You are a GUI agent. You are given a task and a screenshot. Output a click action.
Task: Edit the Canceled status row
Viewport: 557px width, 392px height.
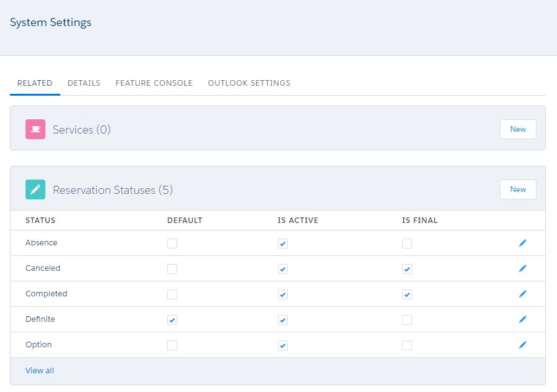[522, 268]
